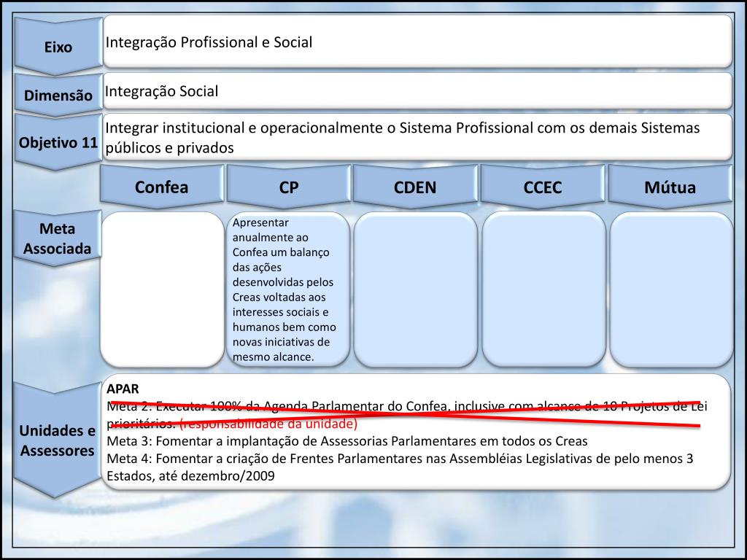Viewport: 747px width, 560px height.
Task: Click the Eixo label arrow
Action: pyautogui.click(x=58, y=46)
